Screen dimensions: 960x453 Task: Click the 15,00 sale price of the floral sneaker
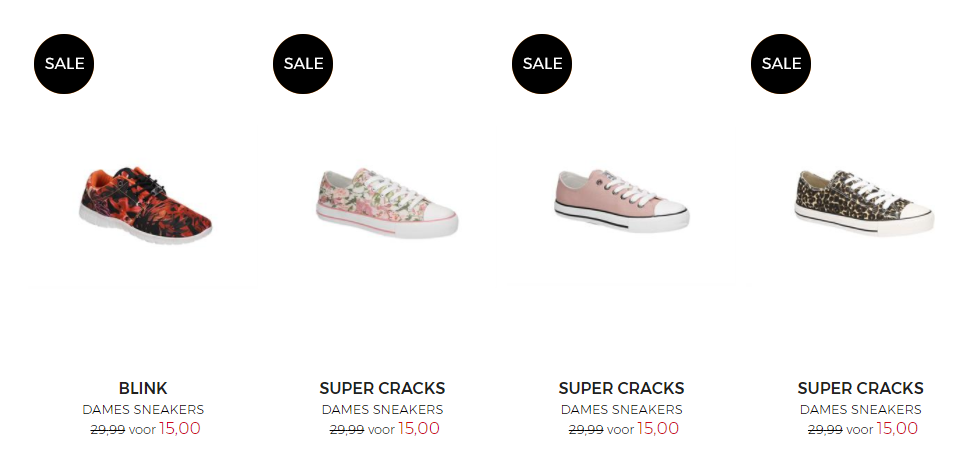[419, 428]
